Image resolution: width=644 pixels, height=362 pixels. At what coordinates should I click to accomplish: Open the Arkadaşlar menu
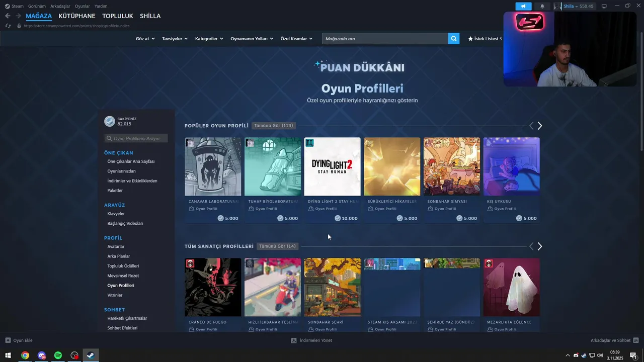tap(60, 6)
